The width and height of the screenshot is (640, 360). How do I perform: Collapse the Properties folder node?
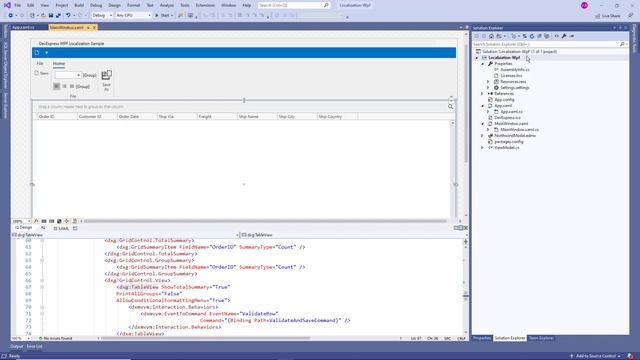coord(482,64)
